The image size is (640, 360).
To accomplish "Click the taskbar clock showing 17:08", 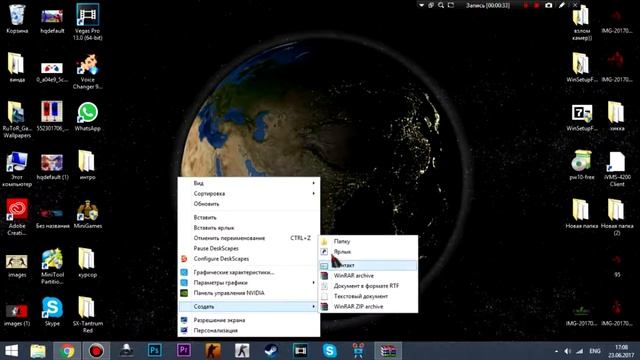I will [621, 351].
